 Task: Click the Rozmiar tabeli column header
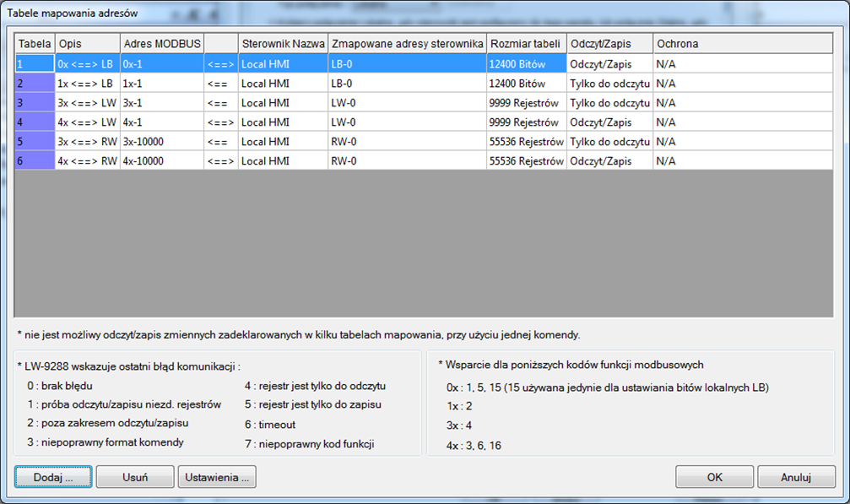(527, 44)
